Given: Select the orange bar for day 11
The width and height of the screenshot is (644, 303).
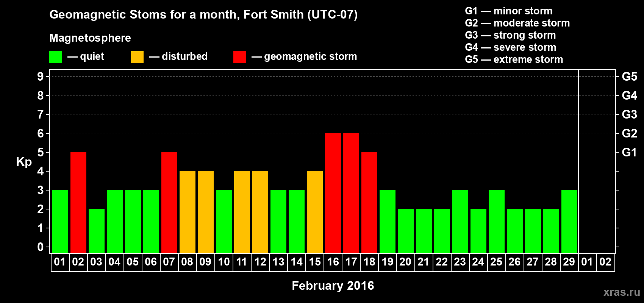Looking at the screenshot, I should coord(242,212).
